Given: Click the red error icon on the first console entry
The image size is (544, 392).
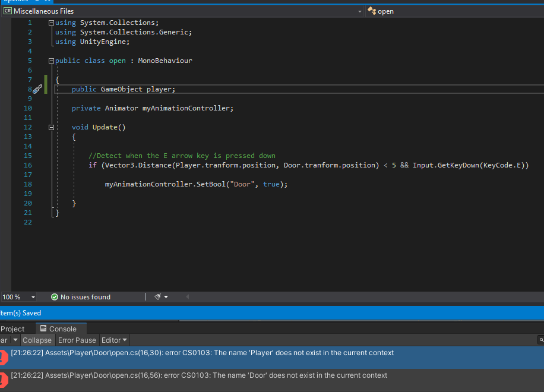Looking at the screenshot, I should point(4,357).
